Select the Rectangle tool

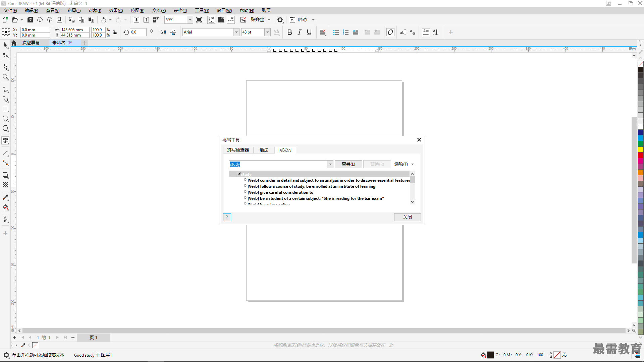[x=5, y=109]
